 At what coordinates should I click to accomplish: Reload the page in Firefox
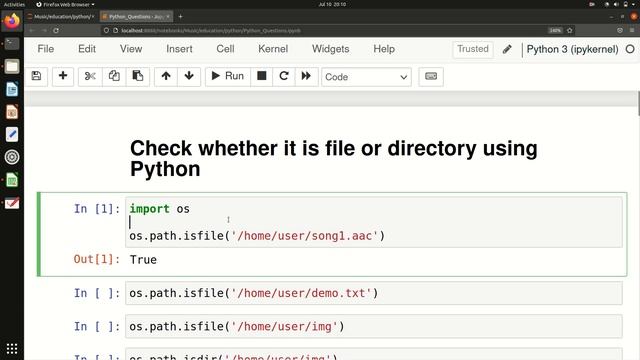(56, 31)
